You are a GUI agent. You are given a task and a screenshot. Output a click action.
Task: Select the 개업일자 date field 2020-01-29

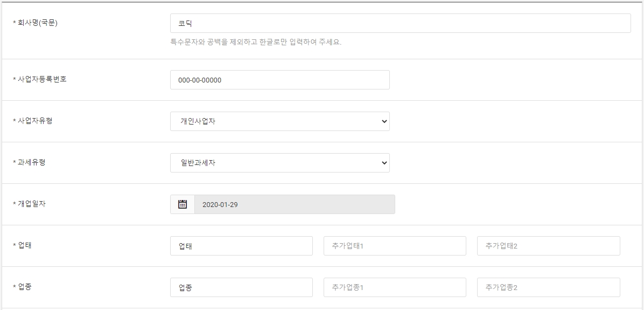coord(295,204)
